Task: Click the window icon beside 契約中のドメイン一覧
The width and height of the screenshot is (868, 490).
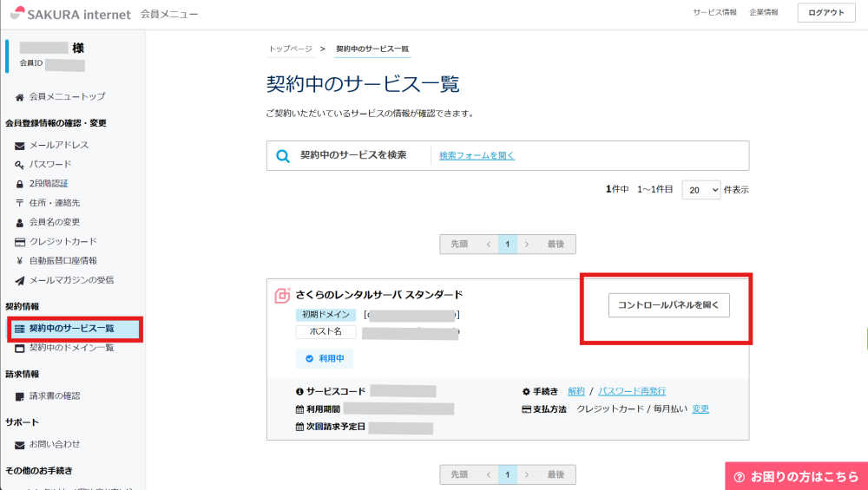Action: [x=19, y=349]
